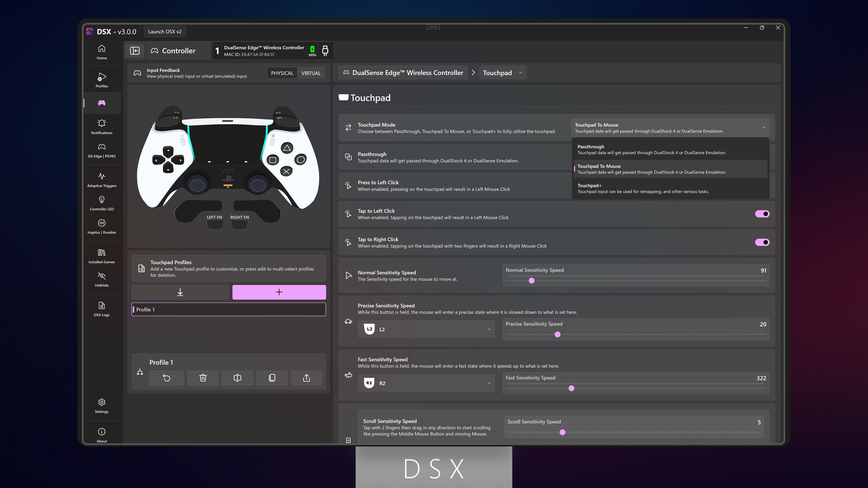Add a new Touchpad profile with plus button
The image size is (868, 488).
coord(278,292)
